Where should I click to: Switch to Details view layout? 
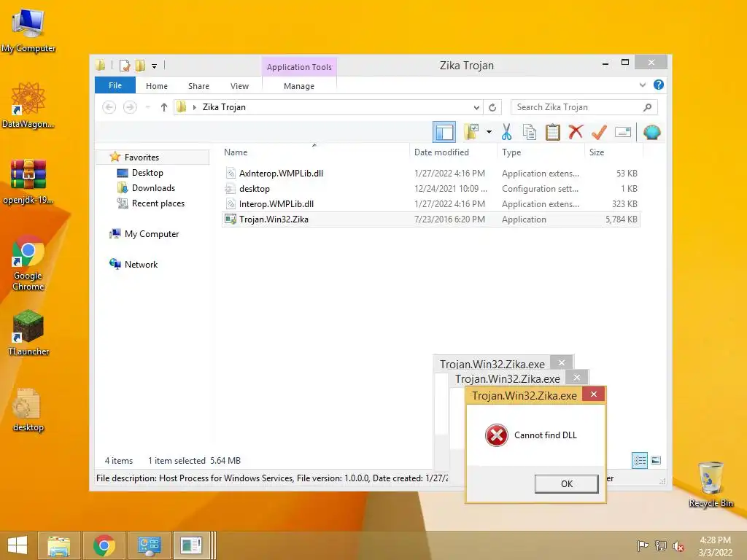coord(639,460)
